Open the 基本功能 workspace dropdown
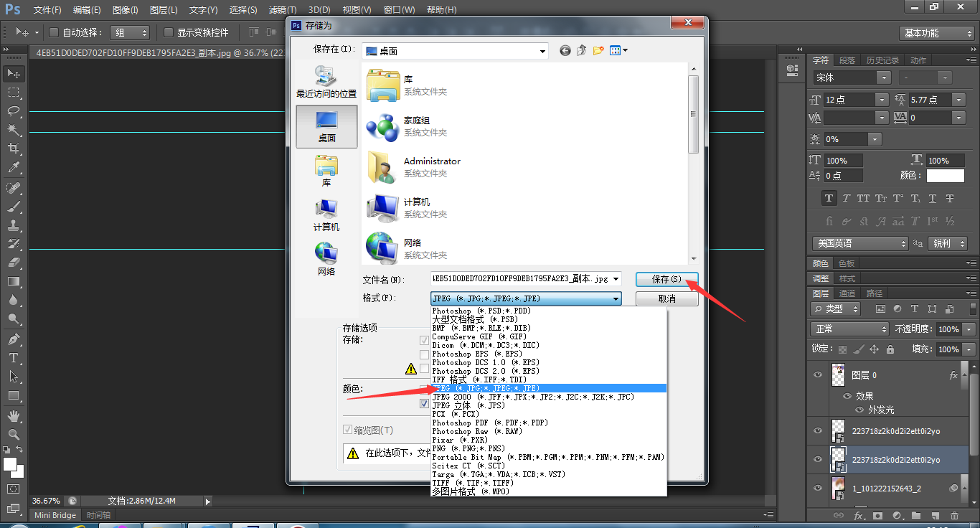980x528 pixels. coord(937,33)
